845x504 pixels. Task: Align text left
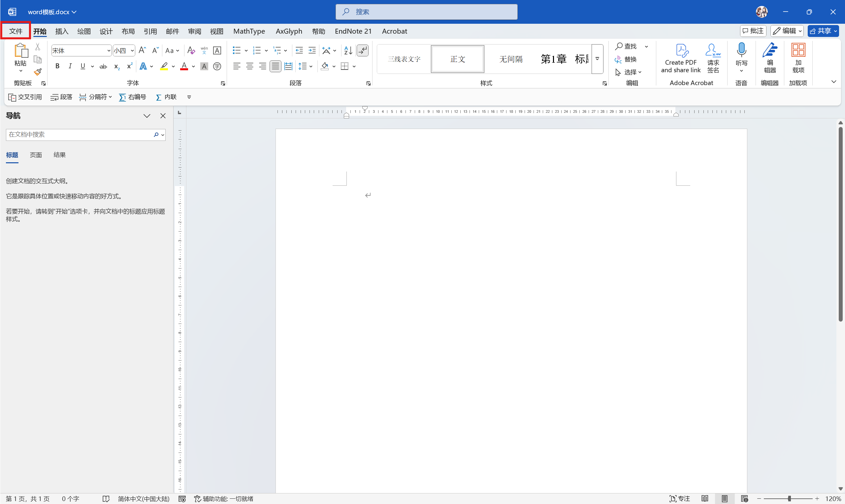pyautogui.click(x=237, y=66)
